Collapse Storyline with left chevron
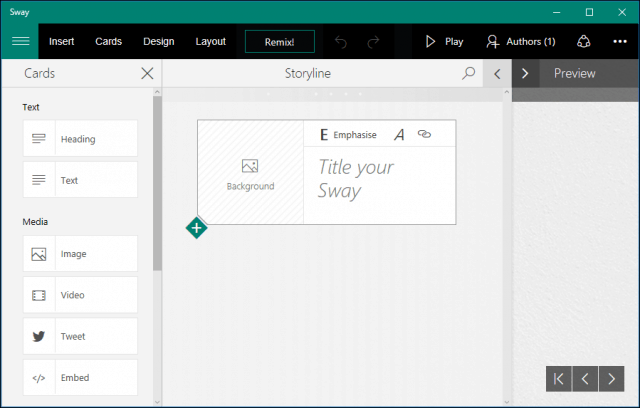The image size is (640, 408). click(x=497, y=73)
